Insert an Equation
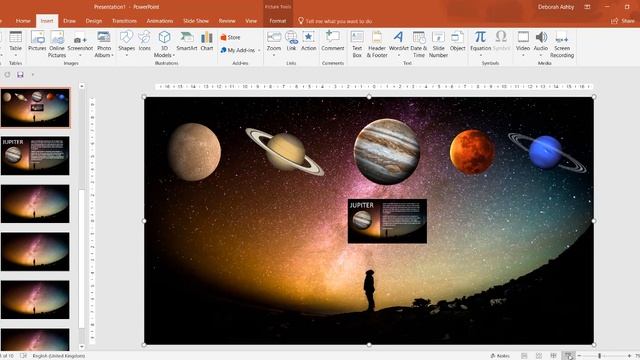Screen dimensions: 640x360 coord(480,42)
